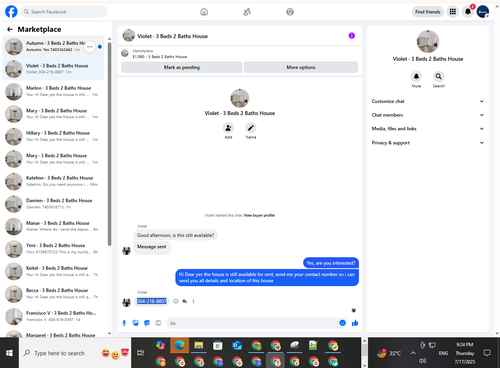The image size is (500, 368).
Task: Open Windows notification center icon
Action: [487, 353]
